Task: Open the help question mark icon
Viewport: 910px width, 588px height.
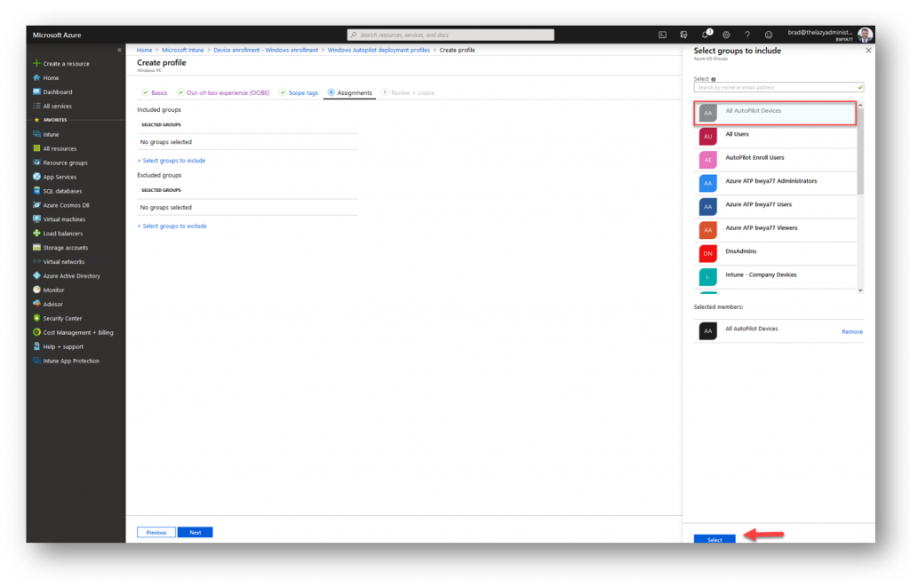Action: (x=747, y=35)
